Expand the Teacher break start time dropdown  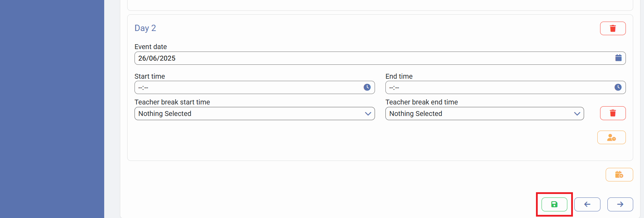254,114
